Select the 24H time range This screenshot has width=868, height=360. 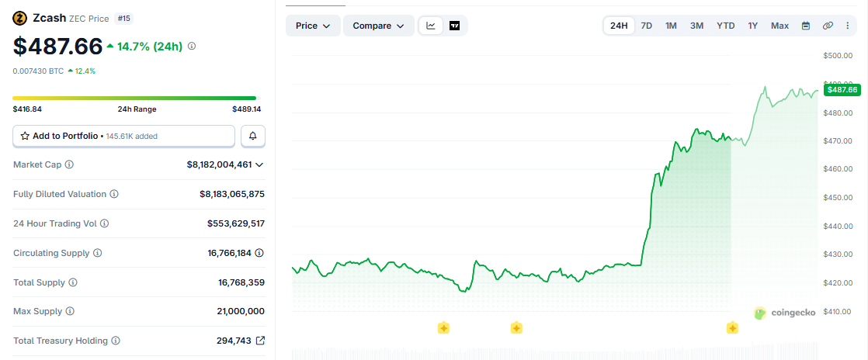point(619,26)
